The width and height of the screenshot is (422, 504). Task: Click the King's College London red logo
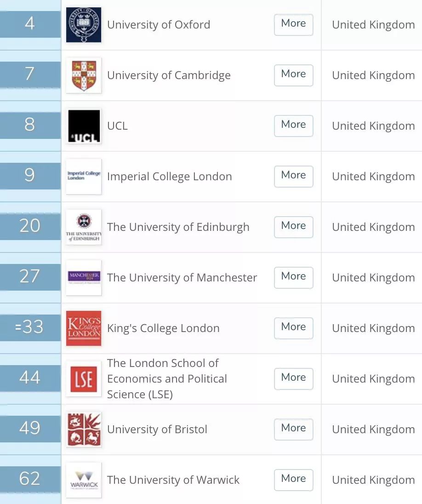[x=83, y=328]
